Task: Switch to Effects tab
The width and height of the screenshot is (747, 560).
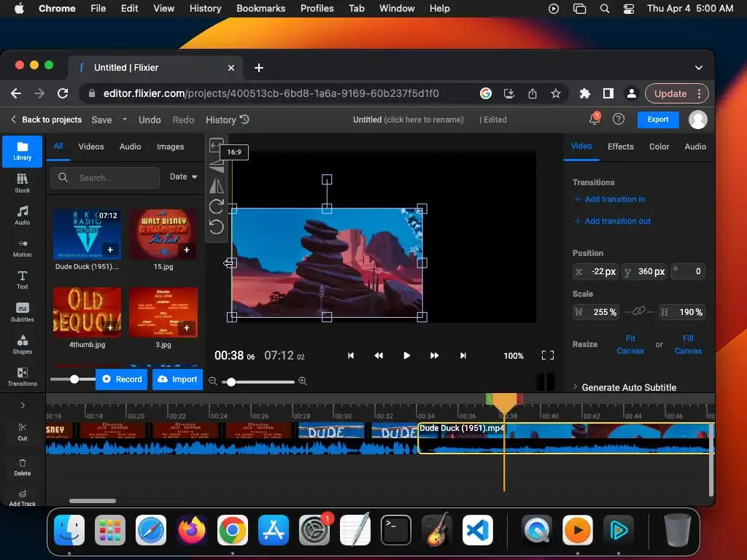Action: (620, 147)
